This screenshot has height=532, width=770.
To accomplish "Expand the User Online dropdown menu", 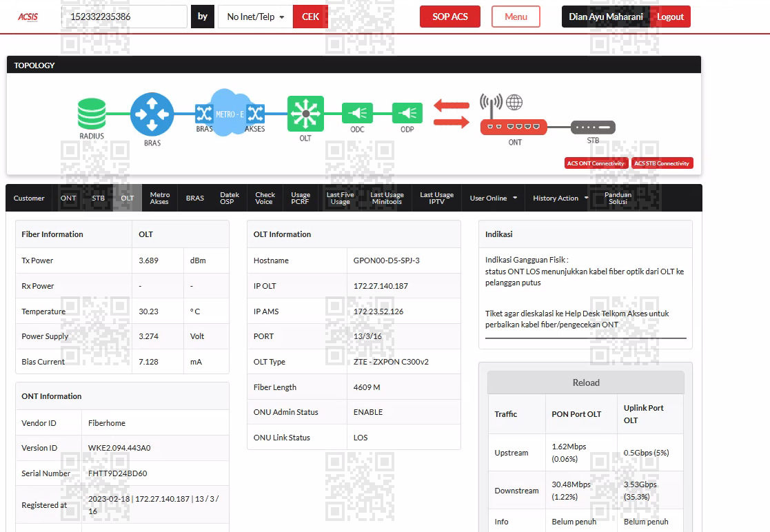I will point(493,198).
